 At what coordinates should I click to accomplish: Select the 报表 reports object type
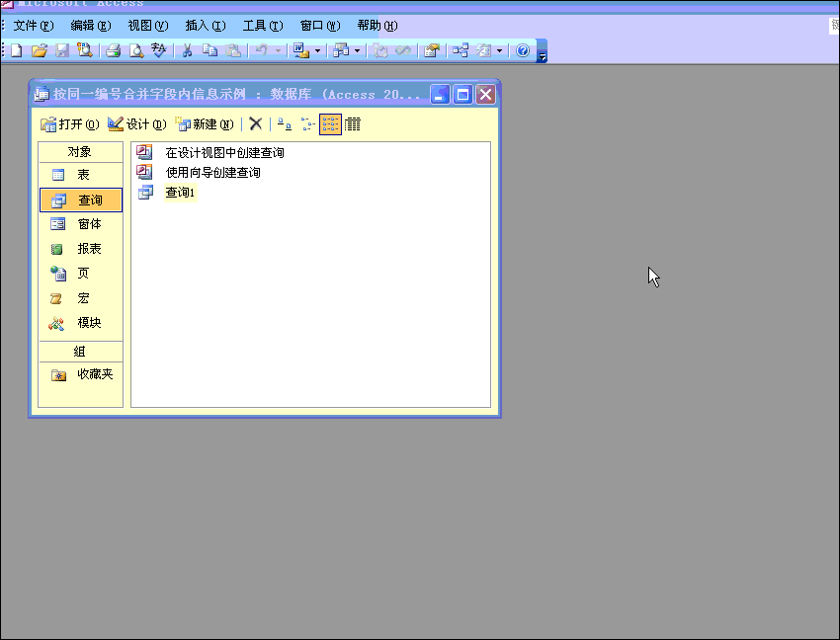click(80, 249)
